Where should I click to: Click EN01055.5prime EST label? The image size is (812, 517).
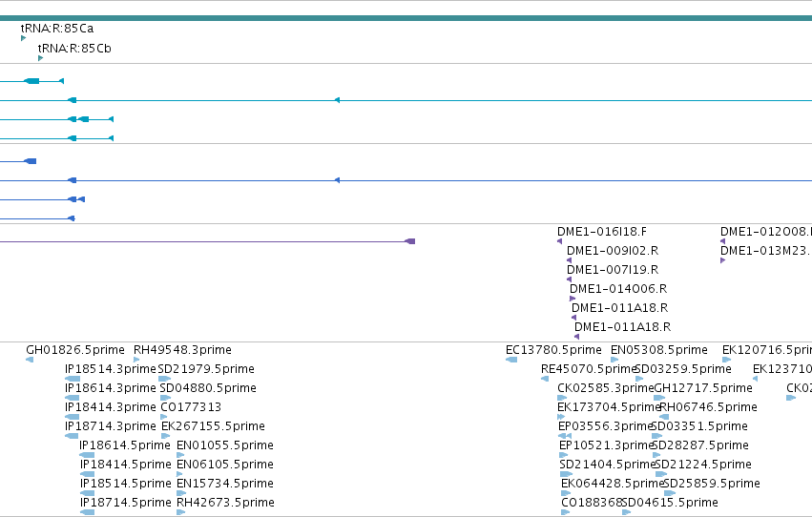click(225, 445)
